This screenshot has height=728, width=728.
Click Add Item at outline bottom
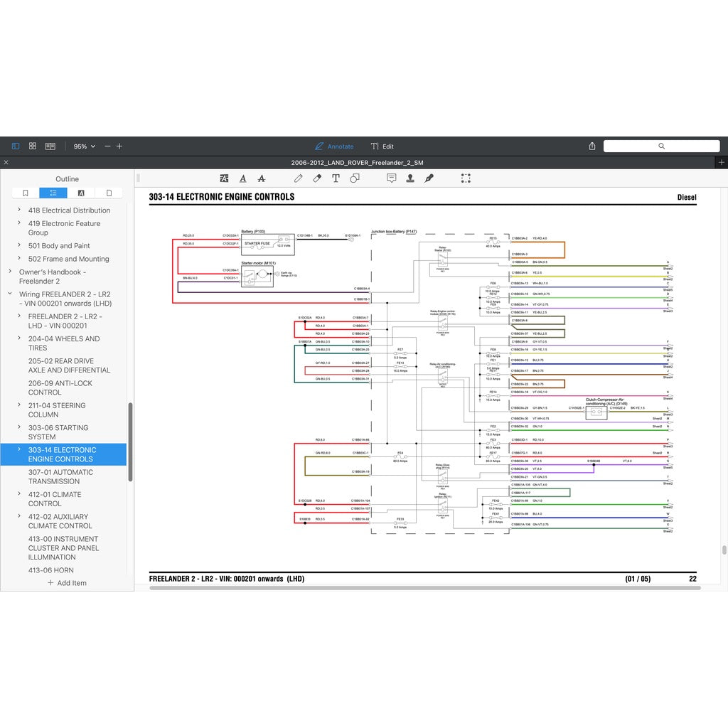tap(67, 583)
